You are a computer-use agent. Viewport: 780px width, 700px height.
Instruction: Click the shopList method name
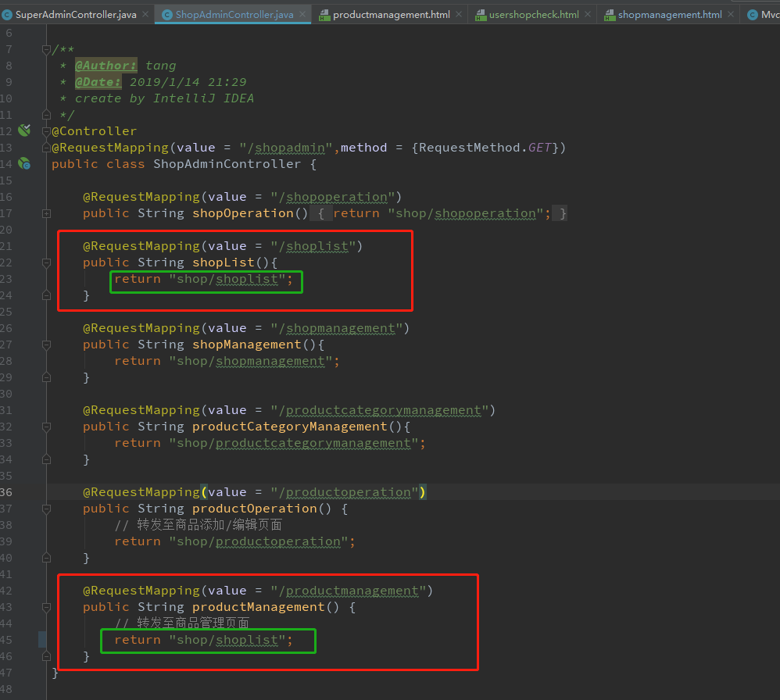[x=224, y=262]
